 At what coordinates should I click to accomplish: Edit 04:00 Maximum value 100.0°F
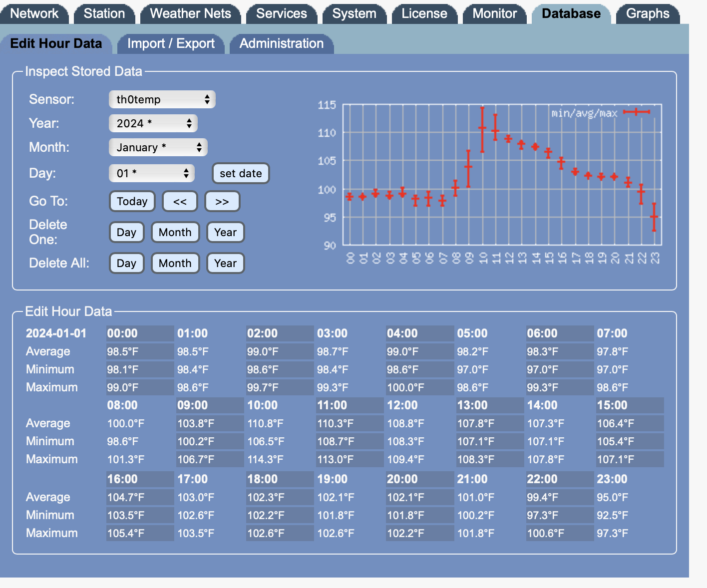tap(420, 387)
